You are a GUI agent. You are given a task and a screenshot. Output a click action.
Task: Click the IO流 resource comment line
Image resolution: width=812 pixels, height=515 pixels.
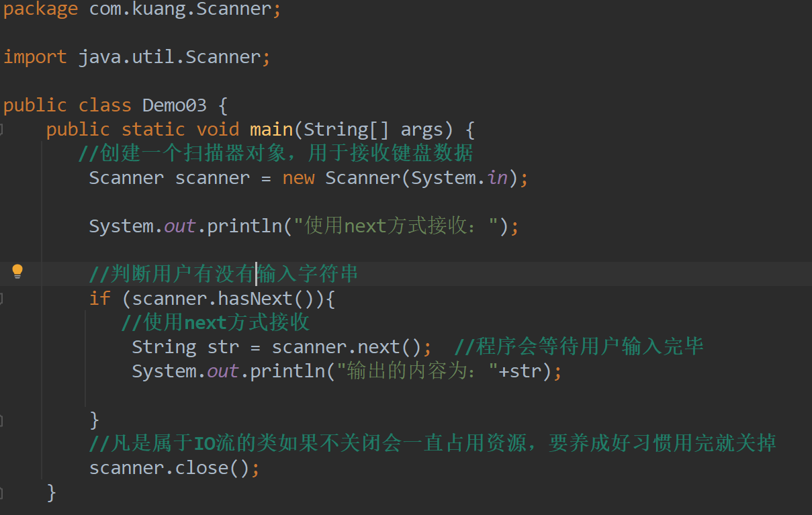tap(433, 444)
